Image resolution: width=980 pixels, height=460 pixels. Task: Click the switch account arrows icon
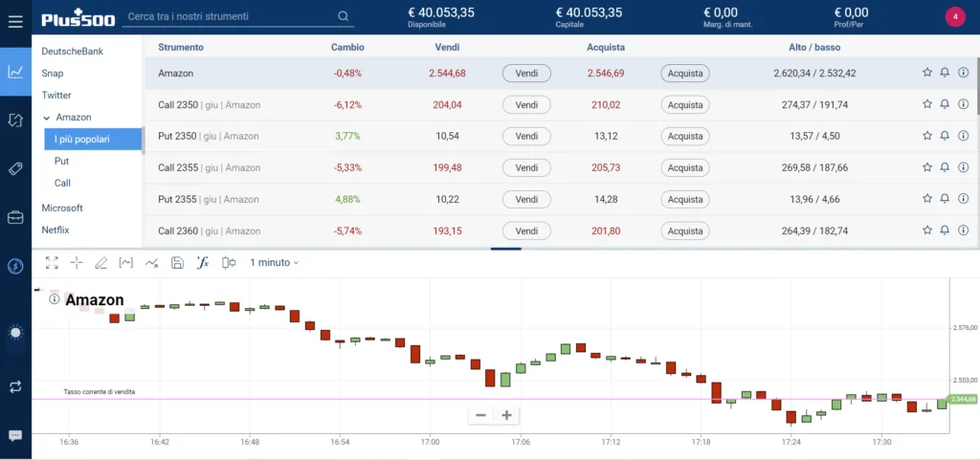click(15, 387)
